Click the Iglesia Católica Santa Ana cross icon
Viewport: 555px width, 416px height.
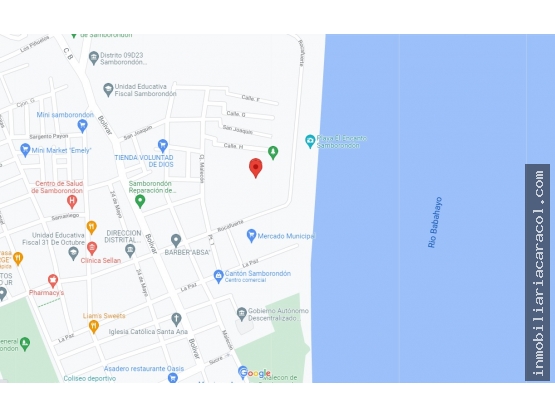click(176, 319)
